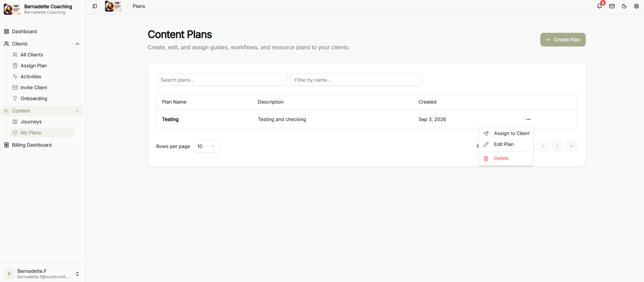Open the Bernadette.F account switcher

(43, 274)
